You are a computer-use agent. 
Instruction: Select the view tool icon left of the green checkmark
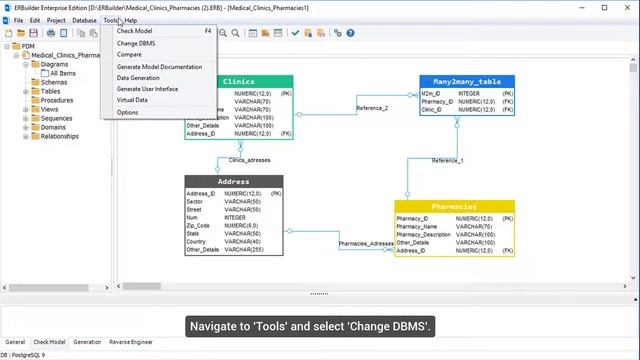(x=278, y=33)
